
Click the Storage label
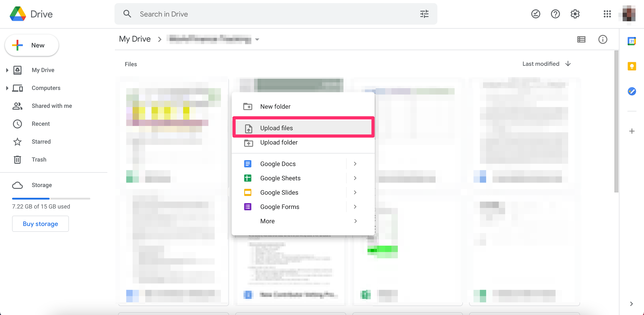42,185
